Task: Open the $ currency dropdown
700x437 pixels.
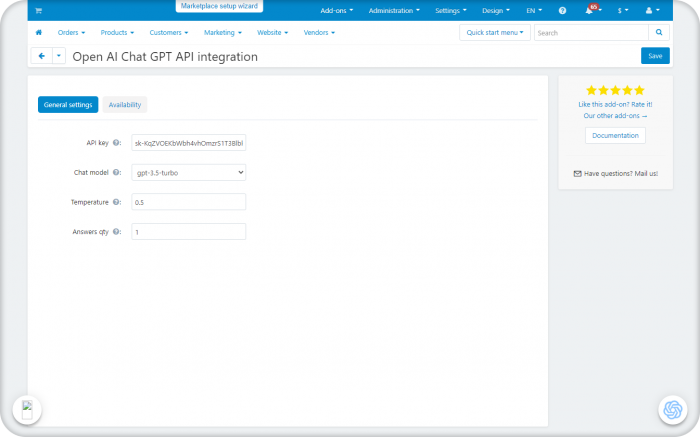Action: point(623,11)
